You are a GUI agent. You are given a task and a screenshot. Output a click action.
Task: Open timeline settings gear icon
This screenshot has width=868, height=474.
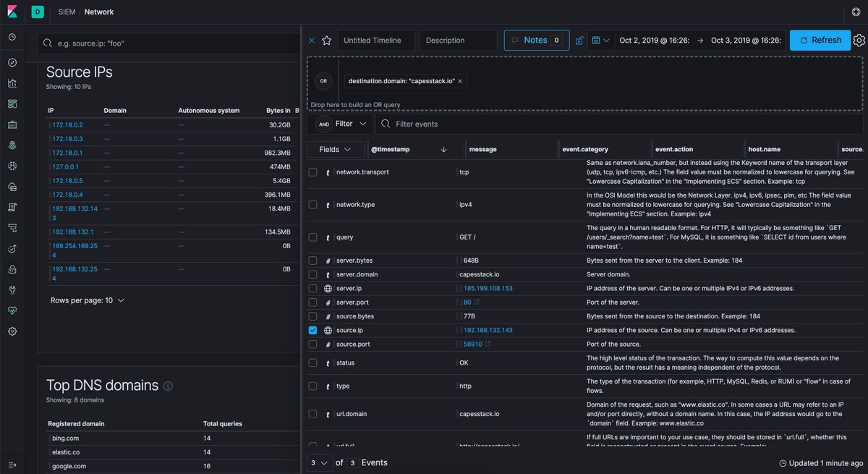[859, 41]
